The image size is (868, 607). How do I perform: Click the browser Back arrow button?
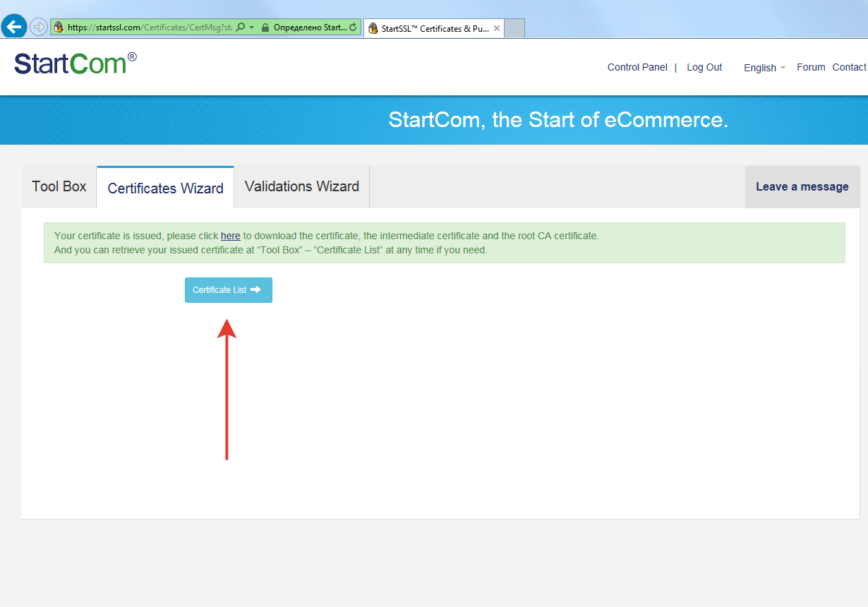point(14,27)
